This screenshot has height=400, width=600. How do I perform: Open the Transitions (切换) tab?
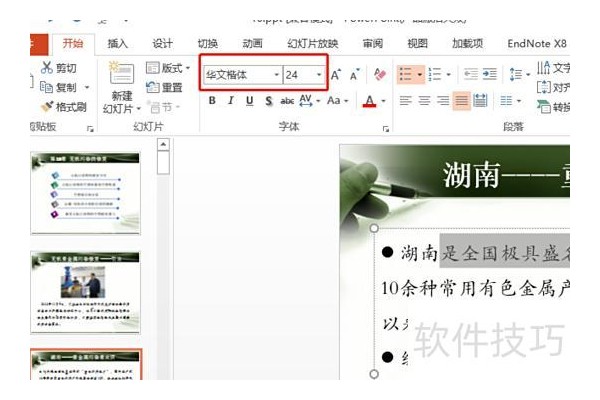point(208,44)
